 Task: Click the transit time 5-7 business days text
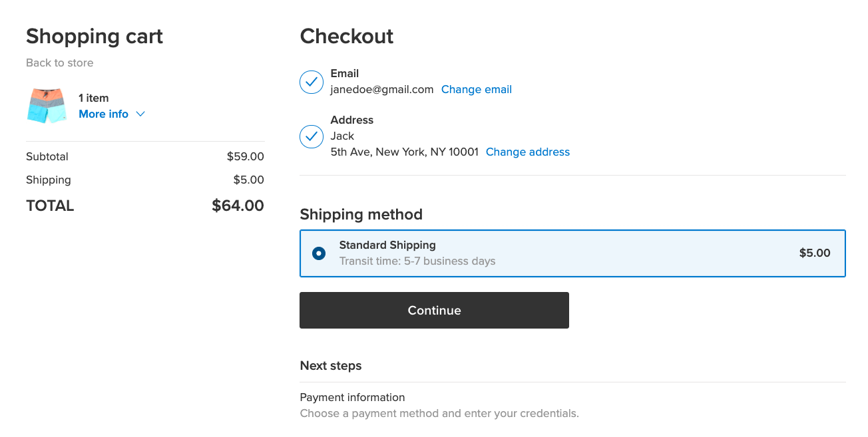(x=417, y=261)
